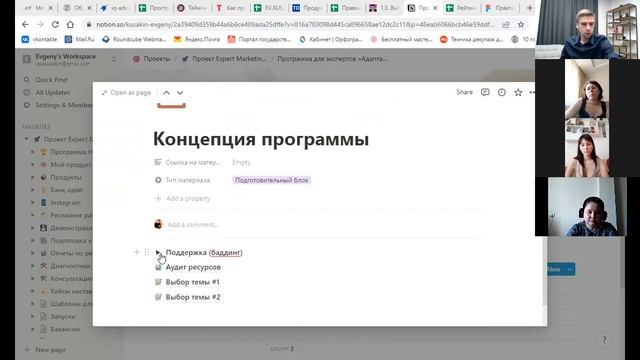
Task: Bookmark this page with the star icon
Action: pyautogui.click(x=521, y=24)
